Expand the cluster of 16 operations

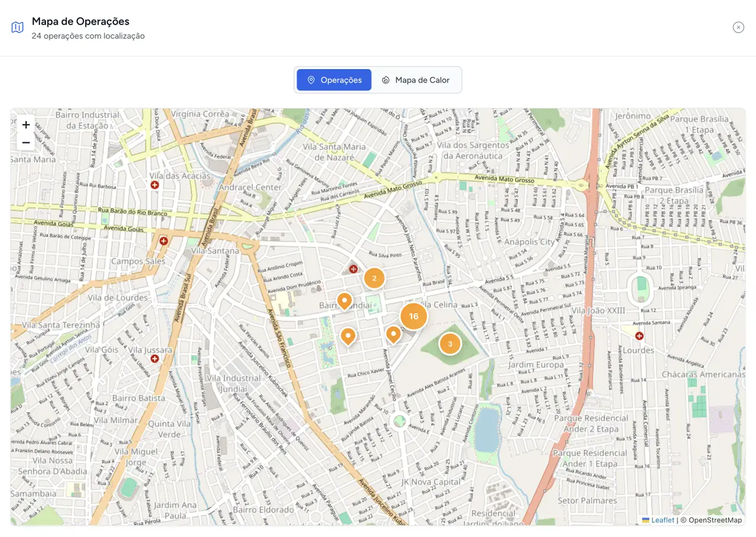(x=413, y=316)
